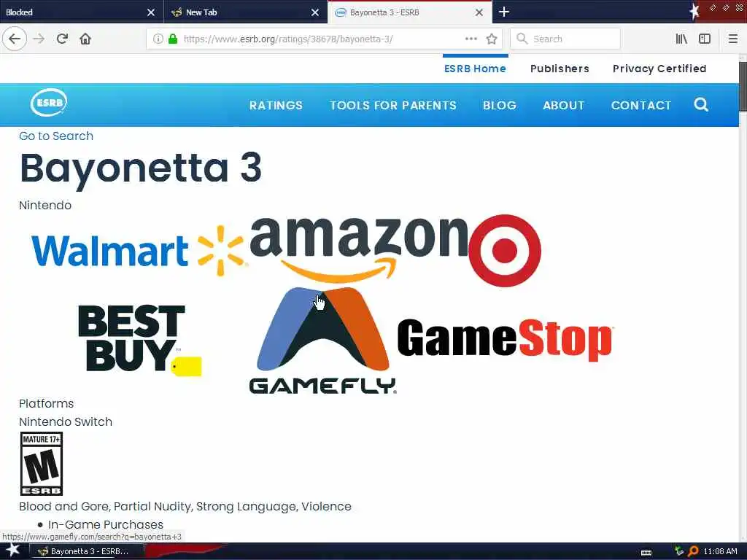The image size is (747, 560).
Task: Reload the current page
Action: pyautogui.click(x=63, y=39)
